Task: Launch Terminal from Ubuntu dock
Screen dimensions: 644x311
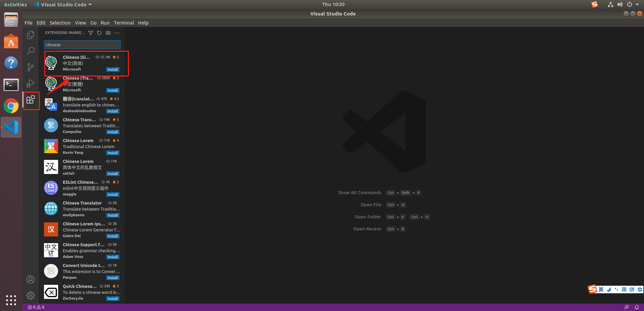Action: pos(11,85)
